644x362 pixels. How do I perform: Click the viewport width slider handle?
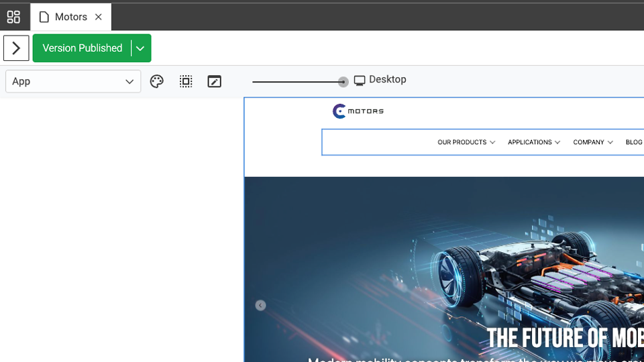click(x=343, y=82)
